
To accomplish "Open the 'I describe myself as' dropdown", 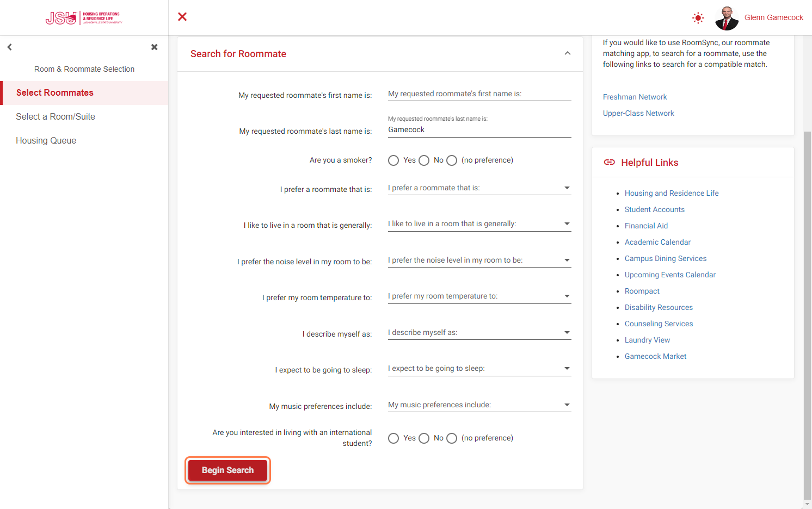I will (479, 333).
